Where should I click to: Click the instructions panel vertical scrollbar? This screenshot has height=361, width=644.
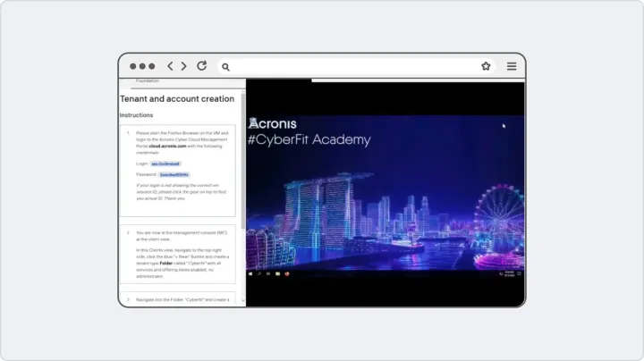click(x=242, y=179)
